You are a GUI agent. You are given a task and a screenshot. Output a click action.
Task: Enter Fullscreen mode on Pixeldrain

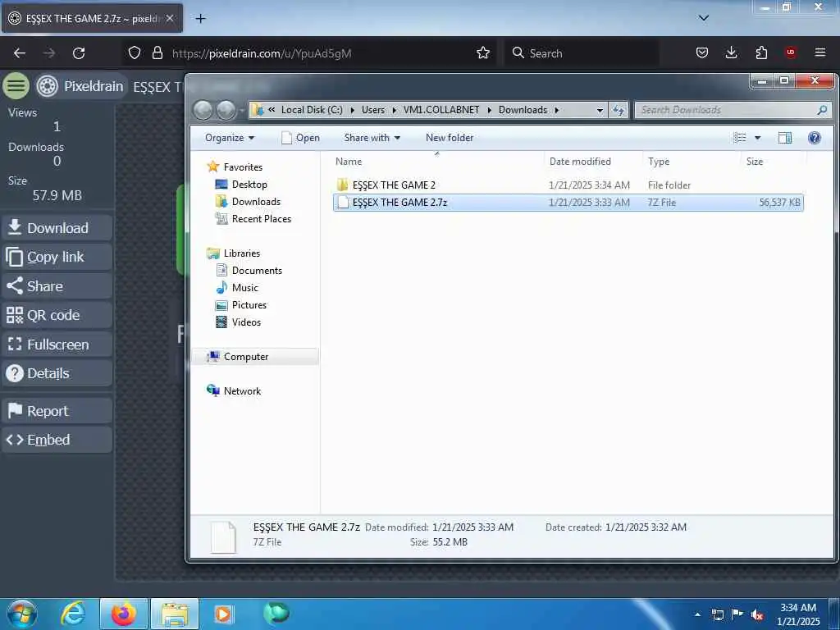point(57,345)
